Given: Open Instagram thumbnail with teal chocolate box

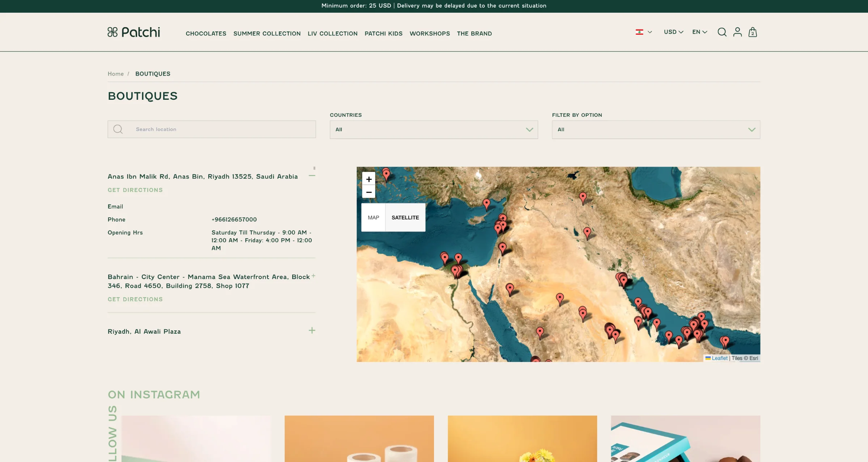Looking at the screenshot, I should (x=685, y=439).
